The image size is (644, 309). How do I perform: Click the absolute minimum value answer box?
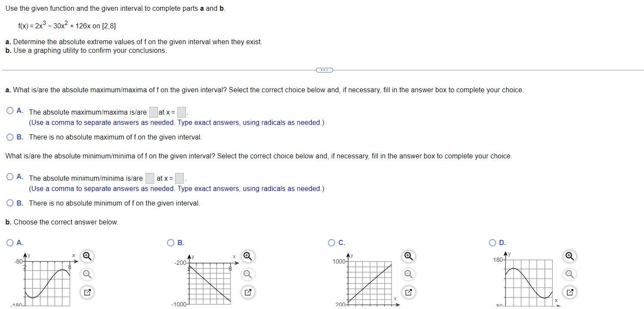(x=149, y=178)
